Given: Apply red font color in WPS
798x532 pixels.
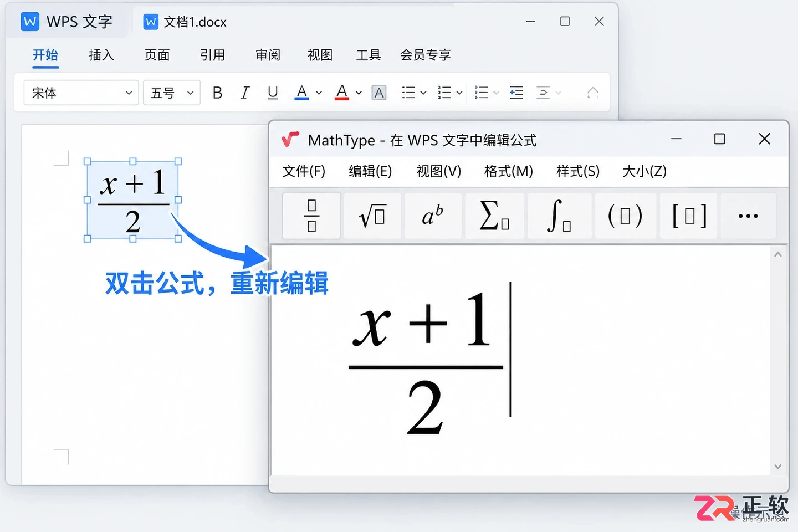Looking at the screenshot, I should [x=342, y=93].
